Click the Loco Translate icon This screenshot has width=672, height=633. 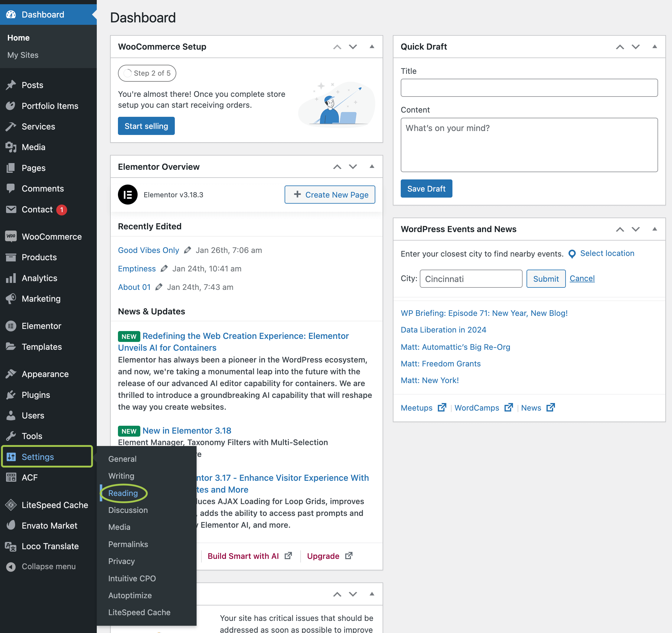pos(11,546)
